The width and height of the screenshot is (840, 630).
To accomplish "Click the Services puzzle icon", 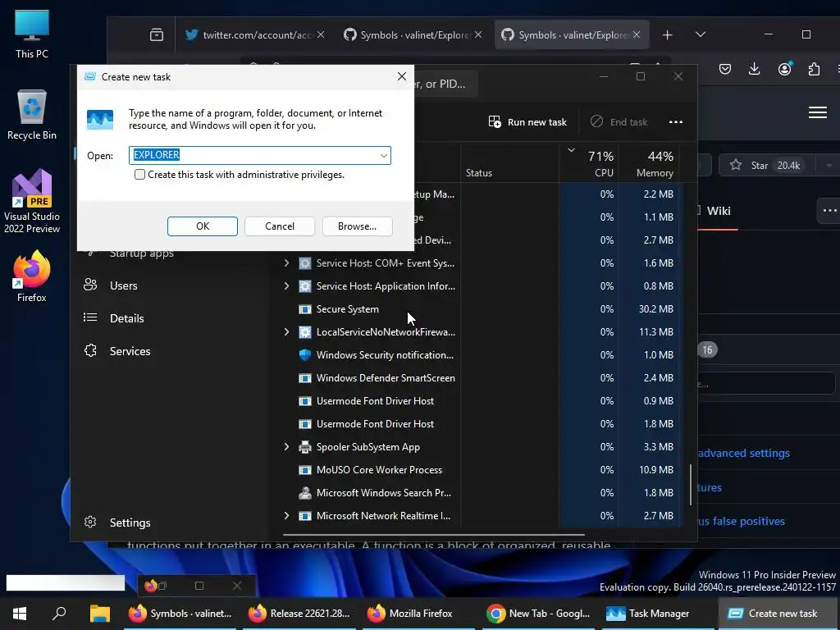I will pyautogui.click(x=90, y=350).
